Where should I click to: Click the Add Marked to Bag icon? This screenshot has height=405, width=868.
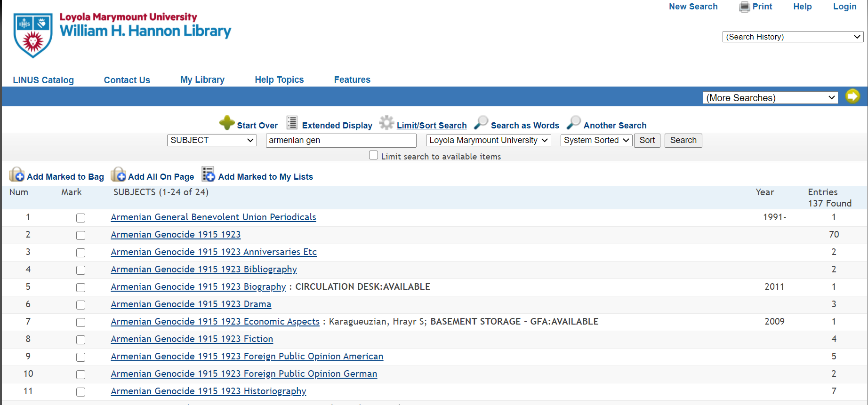click(17, 175)
